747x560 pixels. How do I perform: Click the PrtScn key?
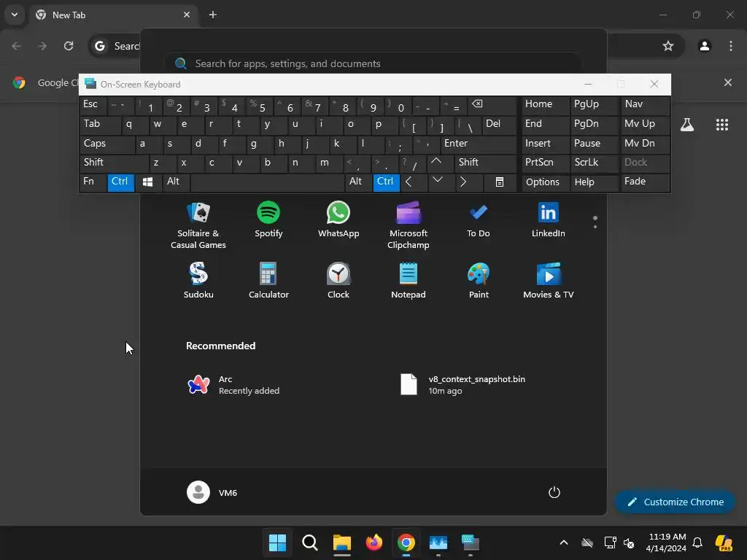tap(546, 163)
